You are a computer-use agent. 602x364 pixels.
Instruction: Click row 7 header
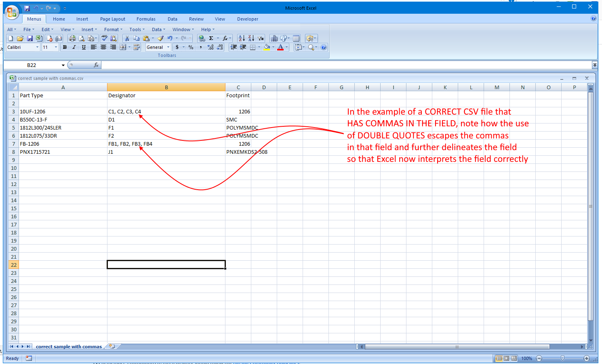click(x=13, y=144)
